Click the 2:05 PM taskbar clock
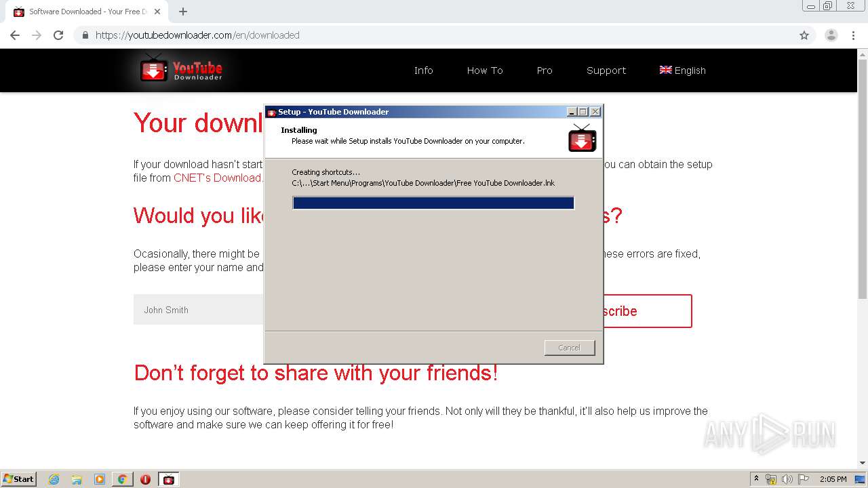Image resolution: width=868 pixels, height=488 pixels. 833,479
